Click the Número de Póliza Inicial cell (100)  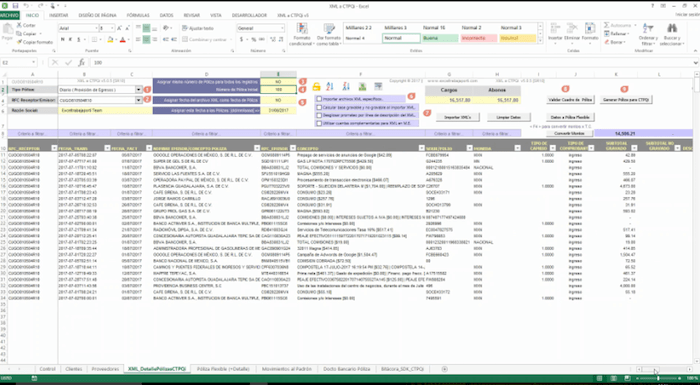tap(278, 90)
